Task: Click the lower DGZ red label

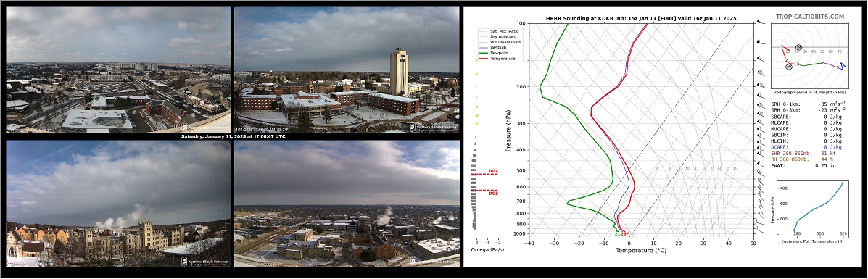Action: [492, 193]
